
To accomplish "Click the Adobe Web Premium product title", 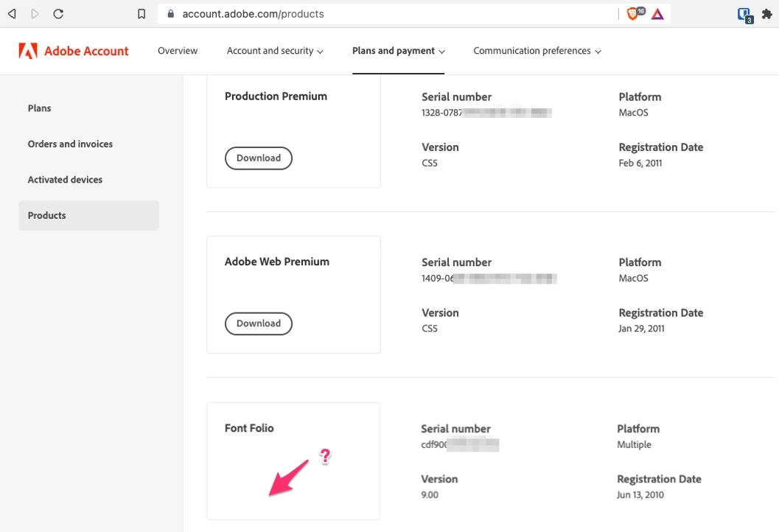I will tap(276, 262).
